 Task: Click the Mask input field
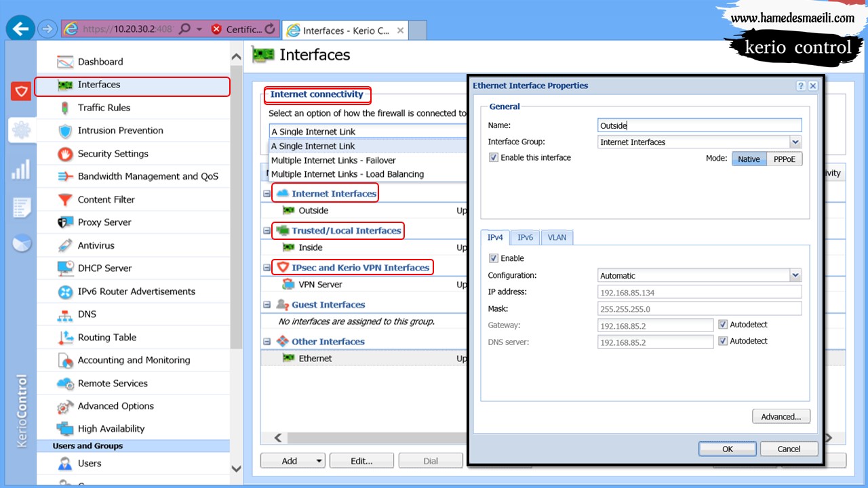pos(700,309)
